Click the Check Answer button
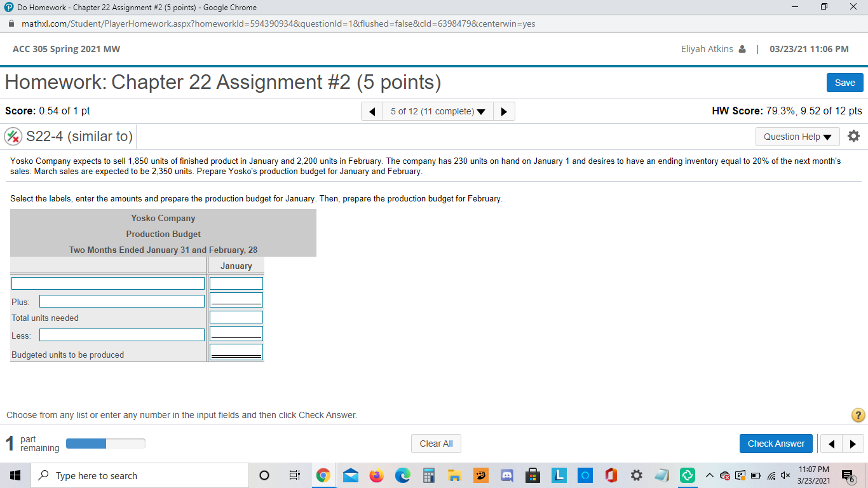The image size is (868, 488). pos(776,443)
